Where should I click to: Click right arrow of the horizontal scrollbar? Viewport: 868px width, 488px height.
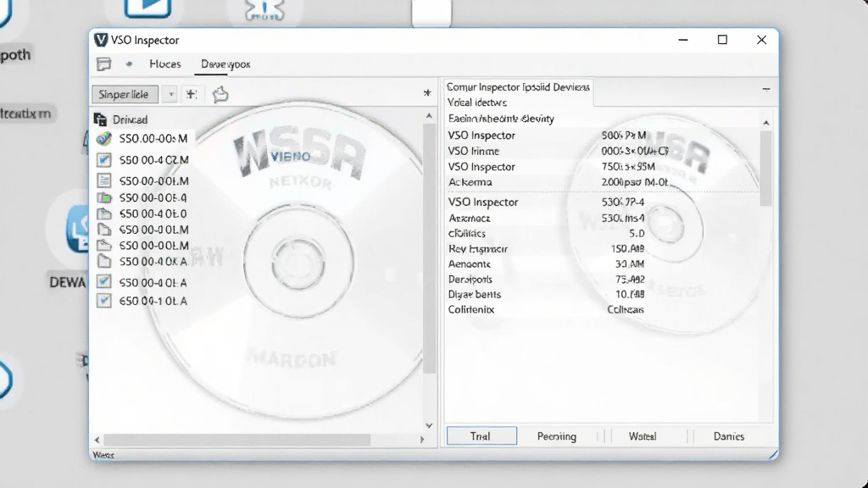(x=422, y=440)
